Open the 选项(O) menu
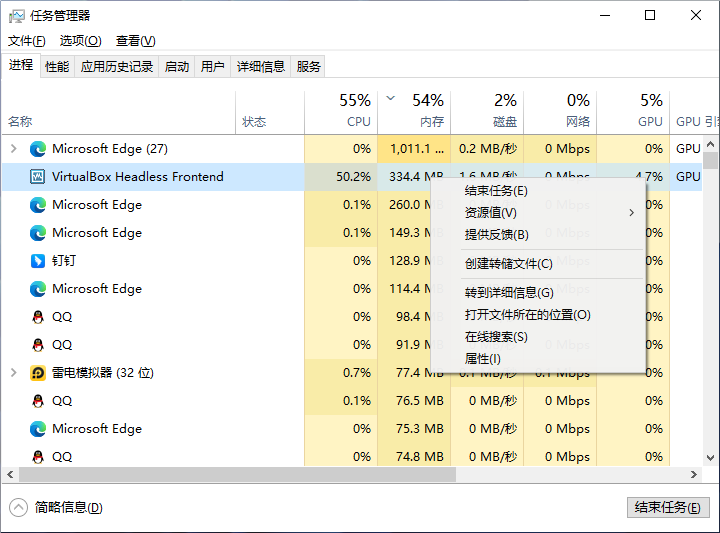 pyautogui.click(x=80, y=41)
